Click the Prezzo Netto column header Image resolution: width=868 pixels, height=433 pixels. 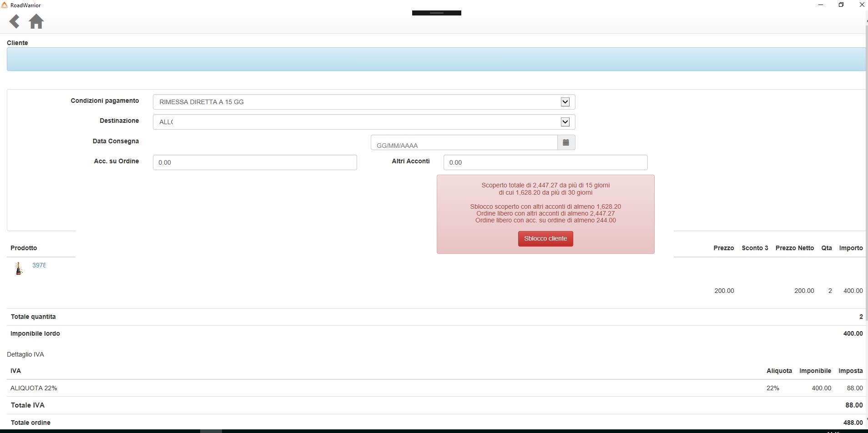[x=794, y=248]
